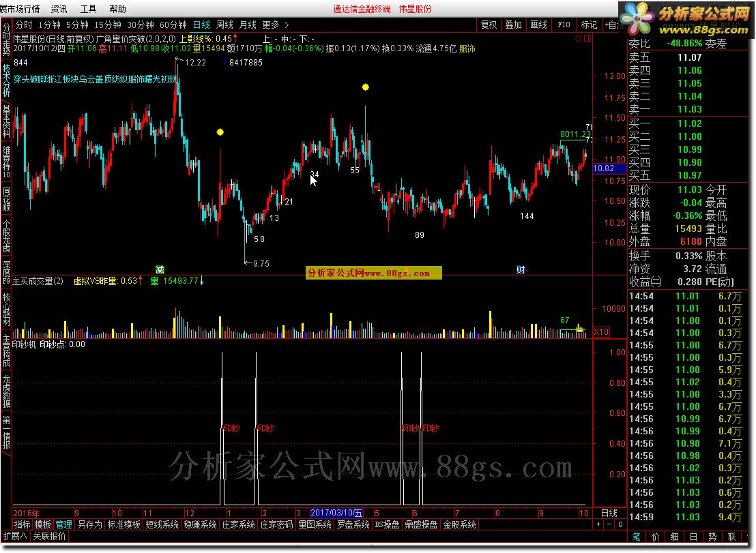756x553 pixels.
Task: Click the 标记 mark button
Action: point(589,25)
